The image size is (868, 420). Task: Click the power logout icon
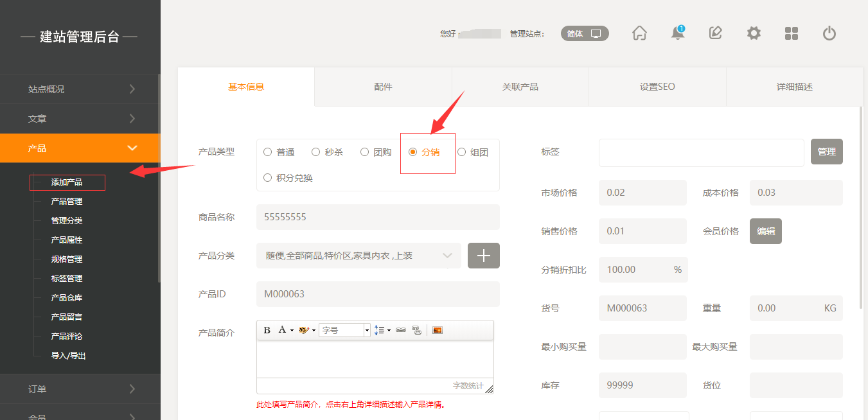tap(829, 33)
